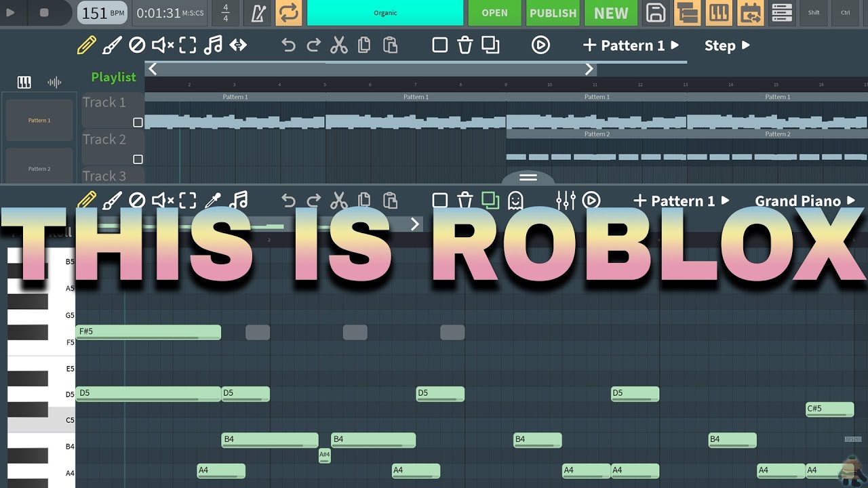Click the 0:01:31 time display
Screen dimensions: 868x488
170,13
